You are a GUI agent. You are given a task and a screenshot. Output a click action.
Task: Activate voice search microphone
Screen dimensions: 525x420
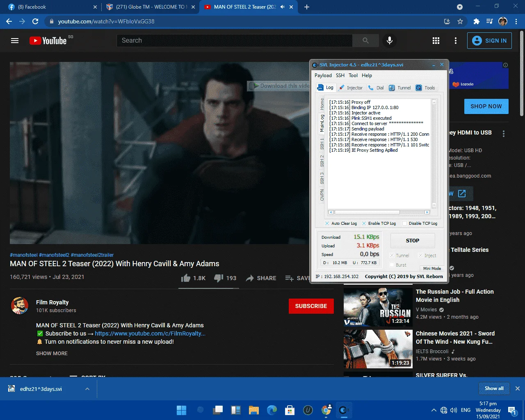click(390, 41)
